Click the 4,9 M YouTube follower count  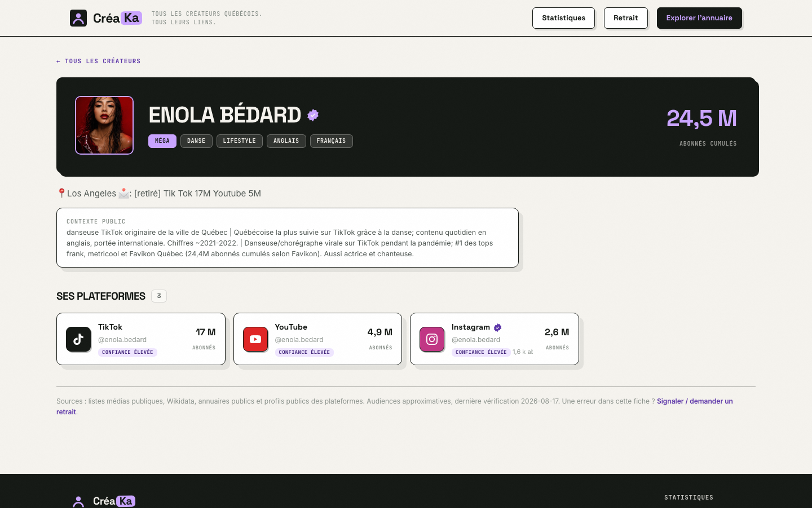(x=379, y=332)
